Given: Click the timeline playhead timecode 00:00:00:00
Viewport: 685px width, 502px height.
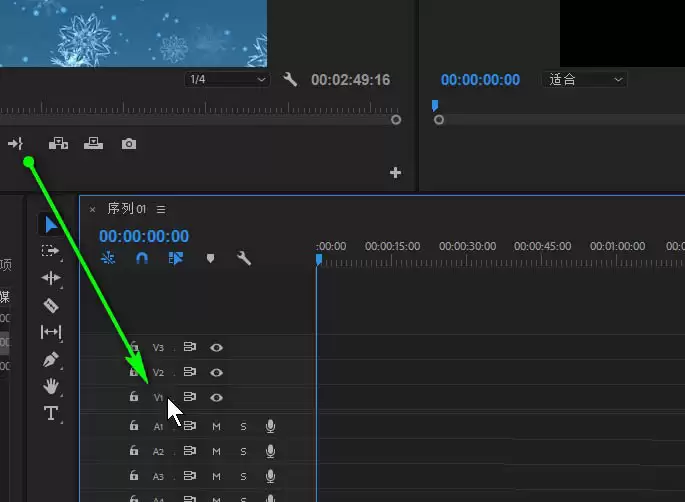Looking at the screenshot, I should coord(144,236).
